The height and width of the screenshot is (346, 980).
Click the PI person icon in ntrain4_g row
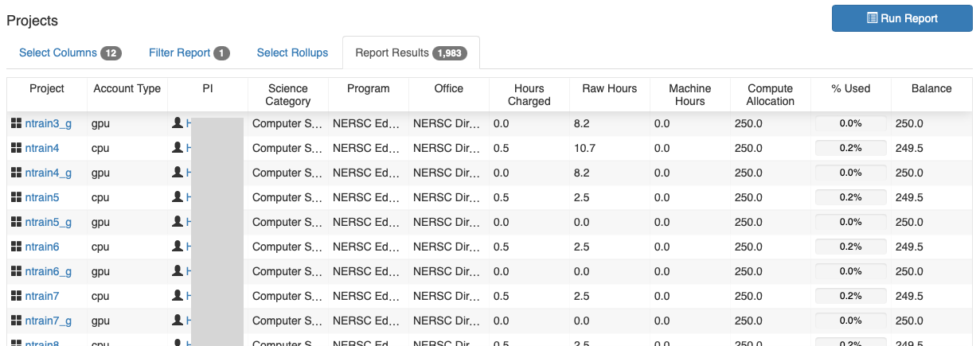pyautogui.click(x=178, y=173)
